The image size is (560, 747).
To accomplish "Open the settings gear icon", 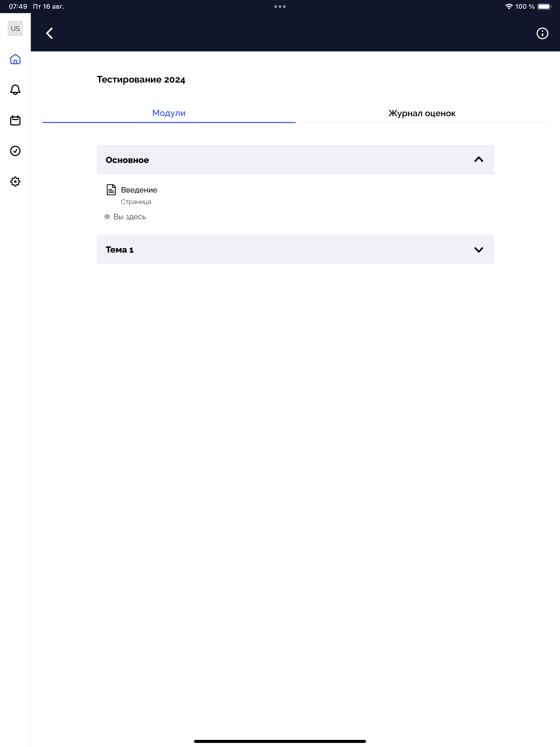I will point(15,182).
